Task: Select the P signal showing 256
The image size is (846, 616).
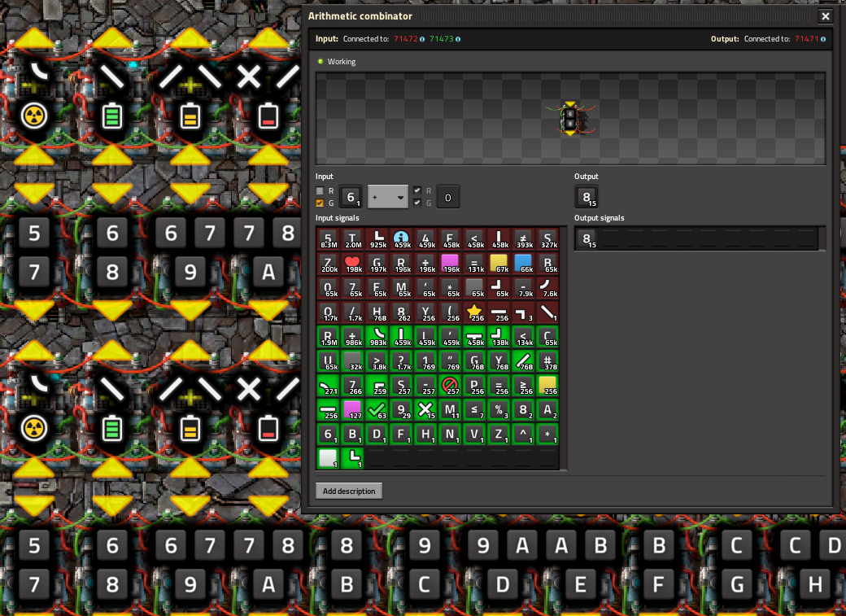Action: click(474, 386)
